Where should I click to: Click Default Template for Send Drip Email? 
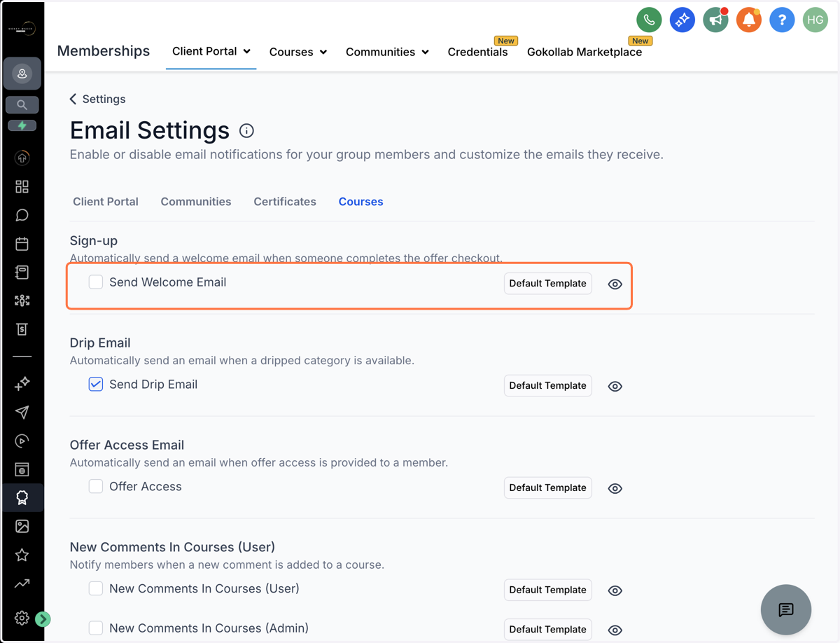point(548,385)
